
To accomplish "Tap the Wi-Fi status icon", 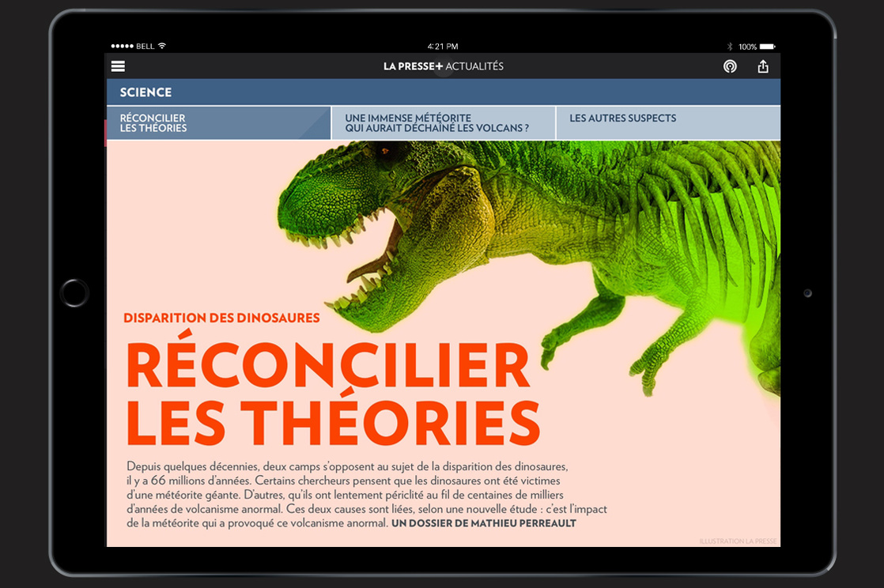I will [162, 46].
